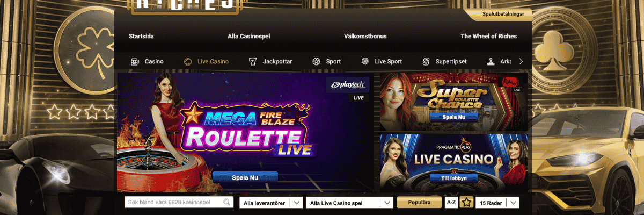Open the Alla Live Casino spel dropdown
The image size is (644, 215).
pyautogui.click(x=349, y=203)
